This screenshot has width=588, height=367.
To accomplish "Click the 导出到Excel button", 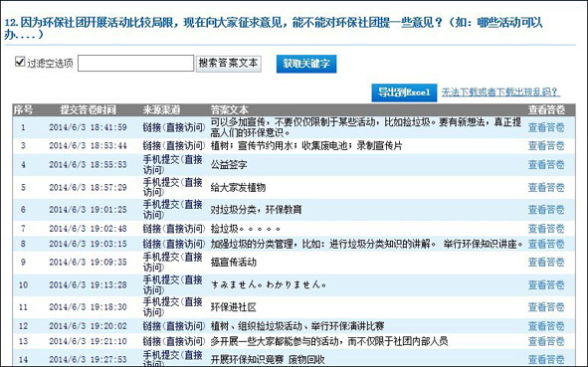I will pyautogui.click(x=404, y=92).
